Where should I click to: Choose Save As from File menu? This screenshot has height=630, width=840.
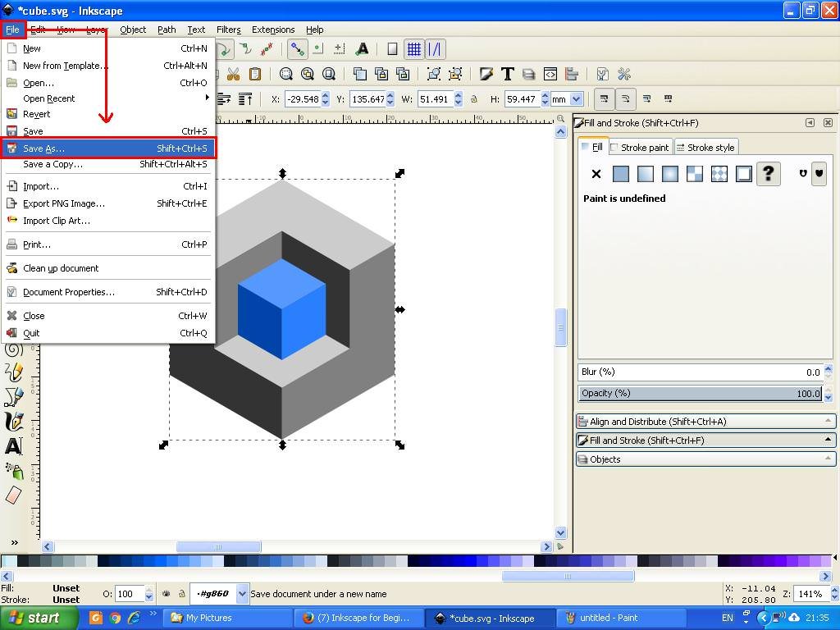click(107, 148)
